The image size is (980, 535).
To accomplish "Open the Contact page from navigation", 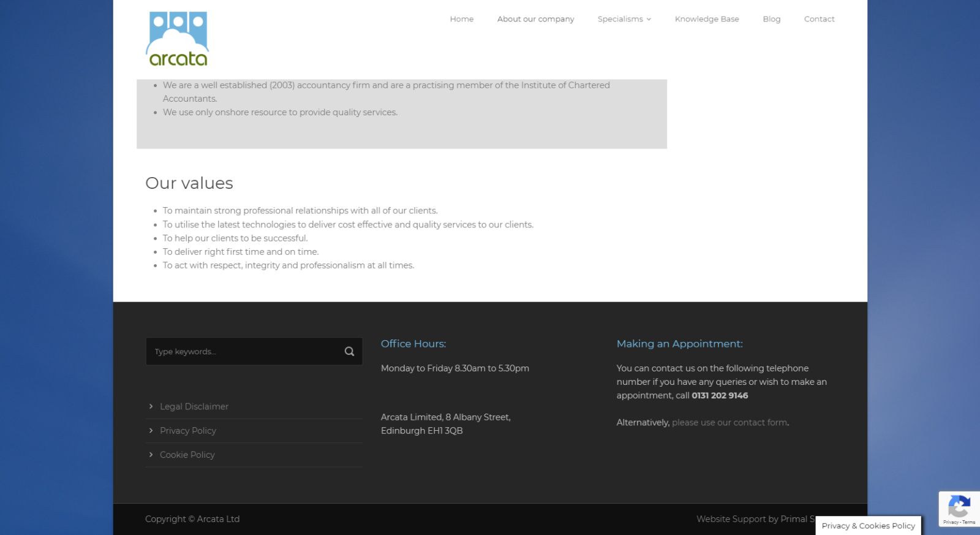I will point(819,19).
